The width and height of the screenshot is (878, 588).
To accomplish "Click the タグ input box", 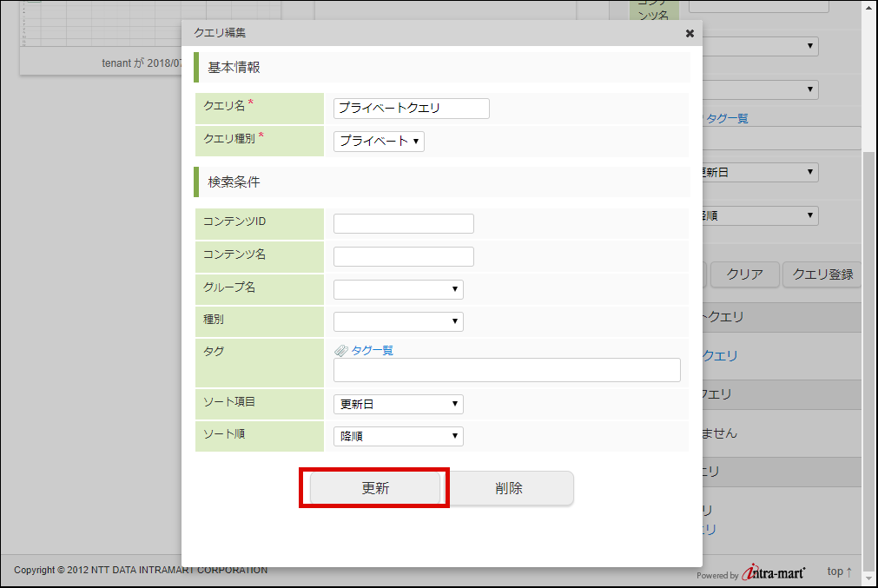I will point(507,370).
